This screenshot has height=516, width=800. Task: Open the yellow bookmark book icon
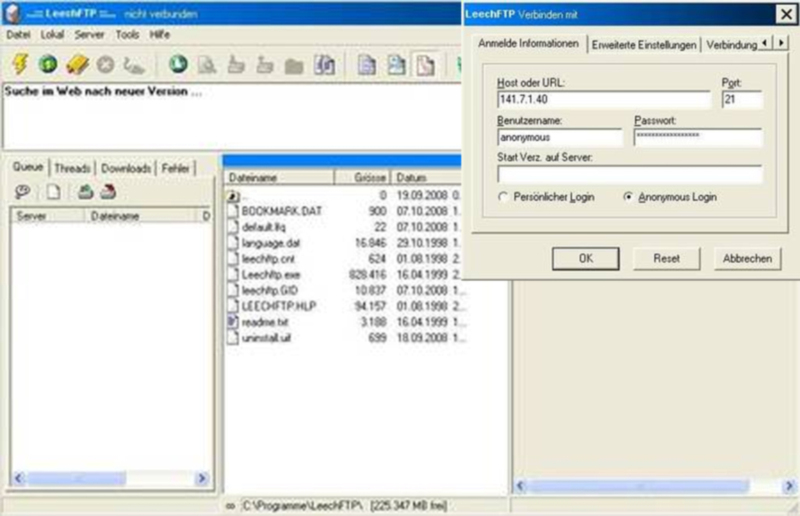(78, 64)
